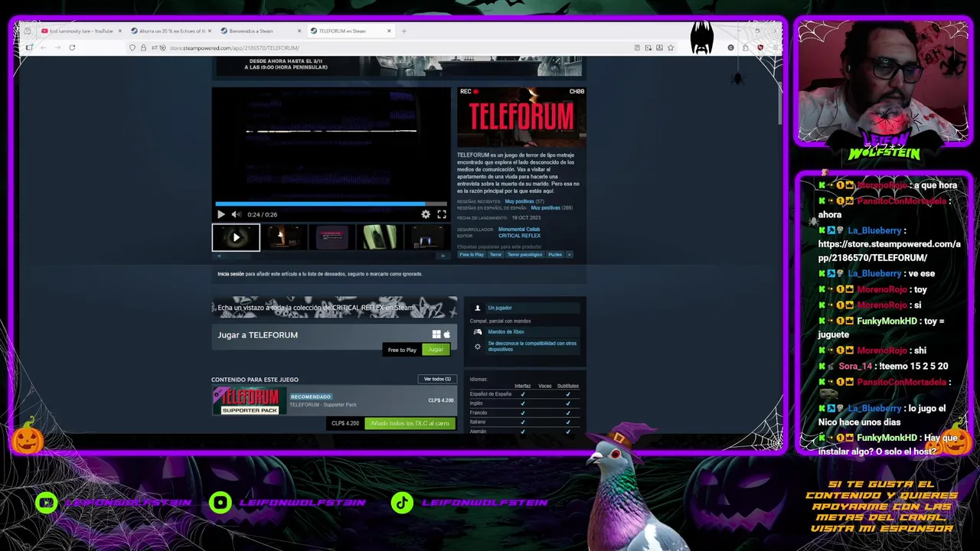980x551 pixels.
Task: Go back with the browser back arrow
Action: click(44, 47)
